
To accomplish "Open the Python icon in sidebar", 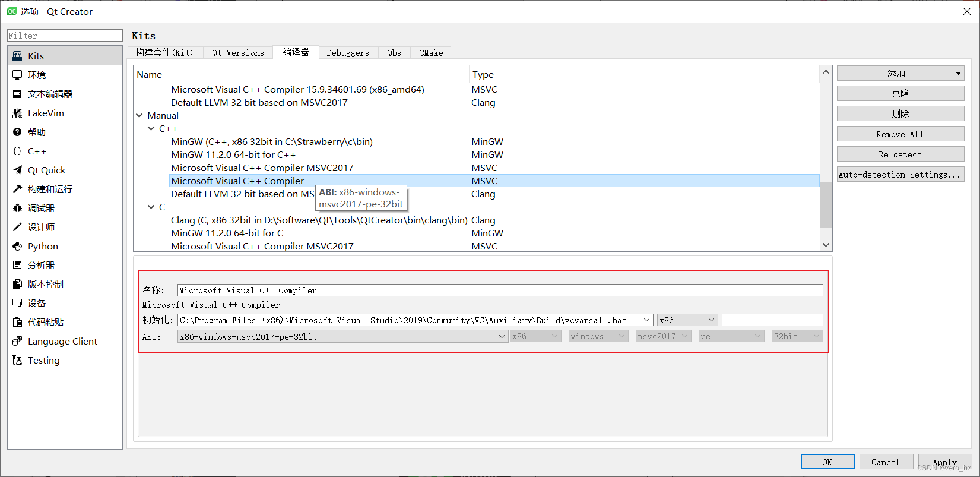I will pos(17,246).
